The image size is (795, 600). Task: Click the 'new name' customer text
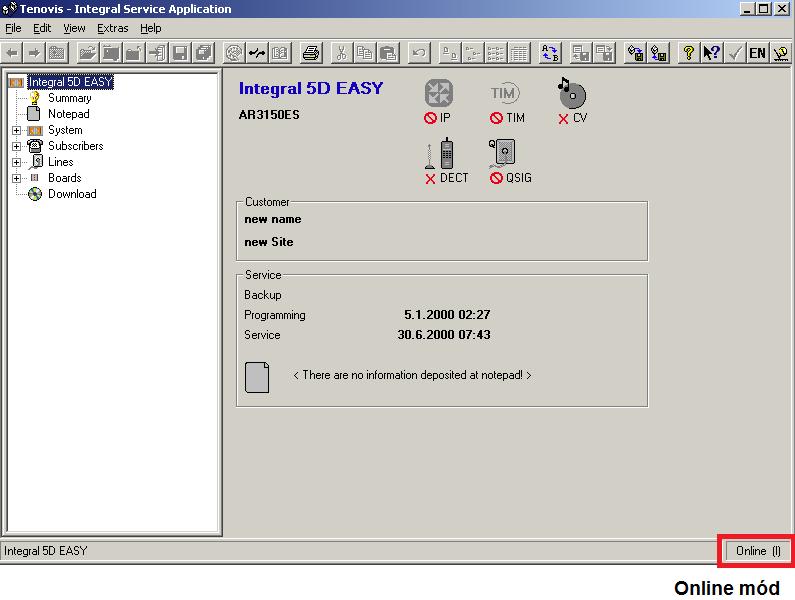(x=273, y=219)
